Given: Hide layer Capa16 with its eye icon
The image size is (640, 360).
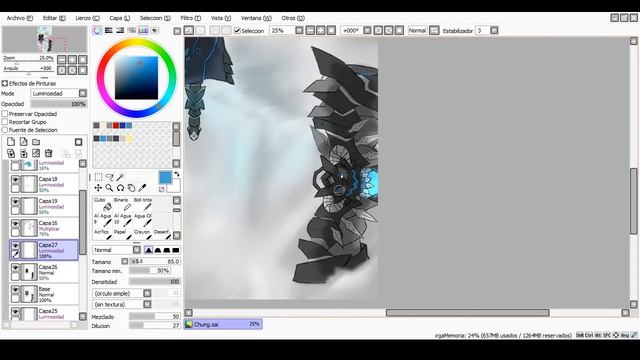Looking at the screenshot, I should [x=15, y=224].
